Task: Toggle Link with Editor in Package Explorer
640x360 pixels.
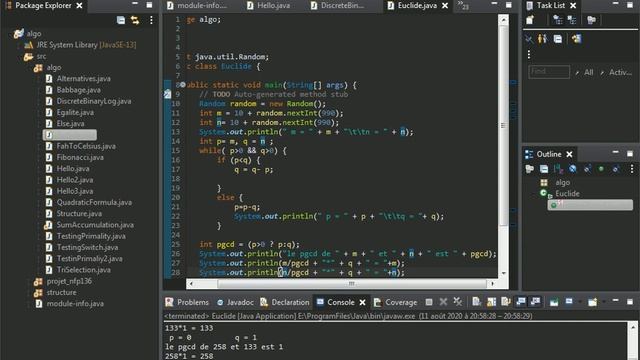Action: pos(135,20)
